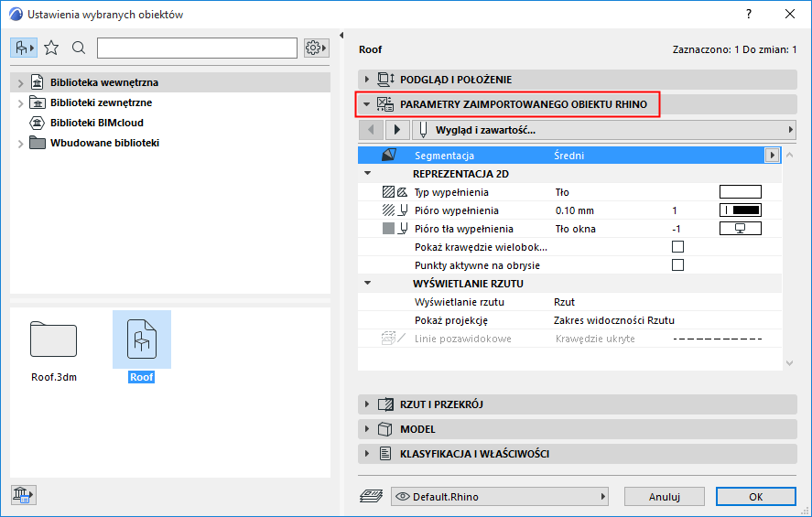Expand the Biblioteka wewnętrzna tree node
The width and height of the screenshot is (812, 517).
[x=21, y=82]
